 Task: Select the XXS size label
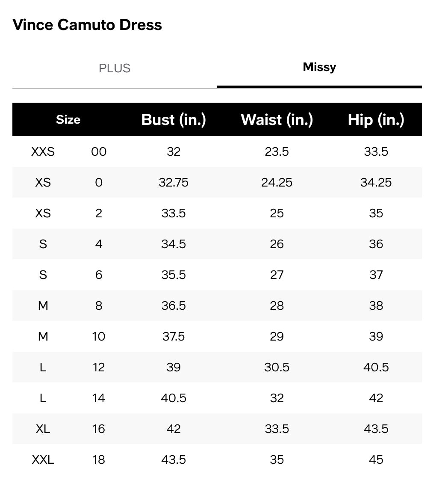pyautogui.click(x=43, y=151)
